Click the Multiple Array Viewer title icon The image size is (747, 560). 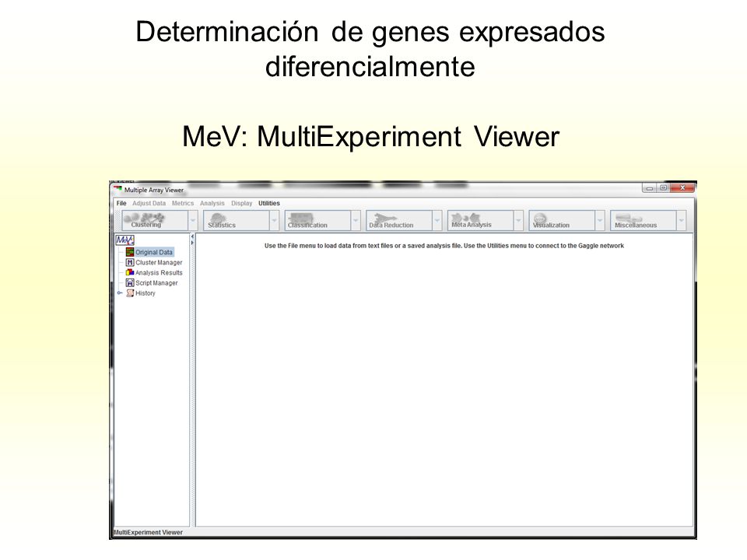coord(117,190)
